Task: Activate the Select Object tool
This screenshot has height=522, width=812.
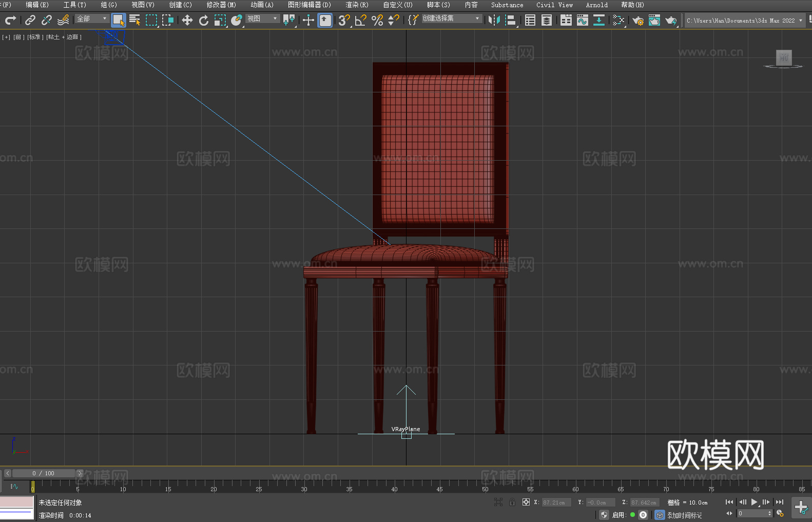Action: tap(119, 20)
